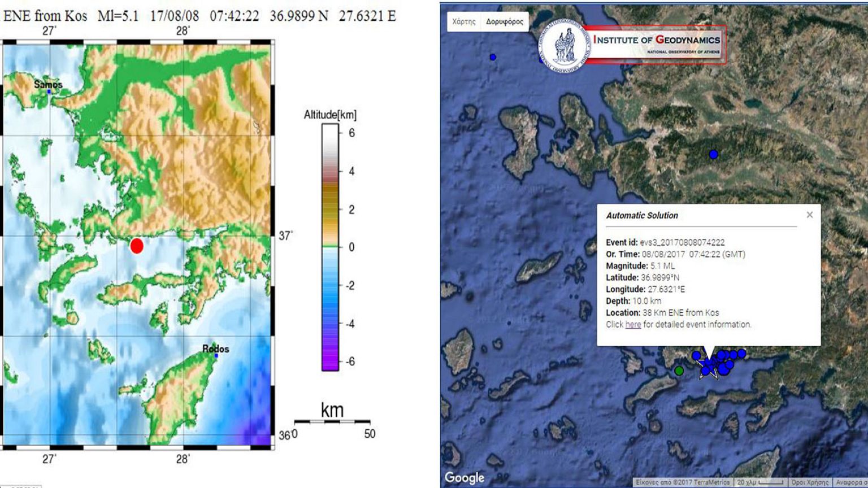Click the km distance scale bar
Viewport: 868px width, 488px height.
(332, 421)
